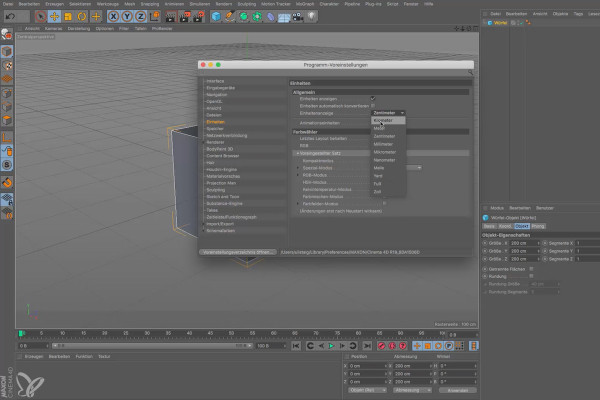The height and width of the screenshot is (400, 600).
Task: Go to timeline end
Action: [x=367, y=346]
